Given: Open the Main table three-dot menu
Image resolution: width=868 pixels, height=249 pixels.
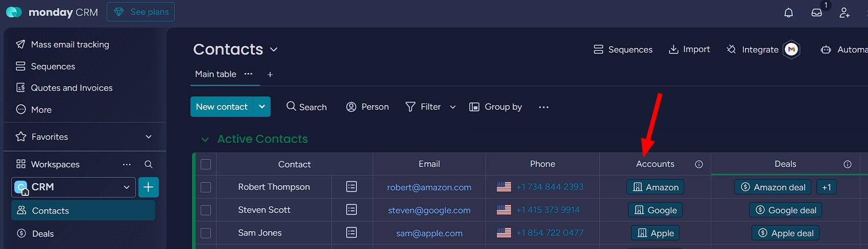Looking at the screenshot, I should (x=249, y=74).
